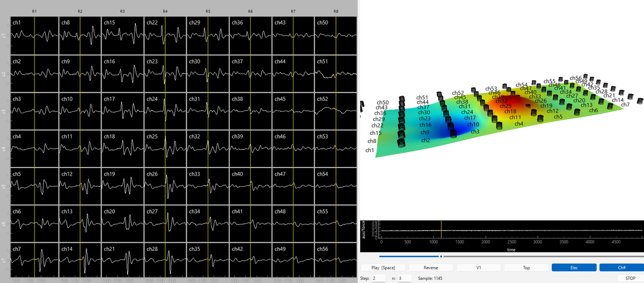
Task: Pick the ch53 waveform panel
Action: point(336,149)
